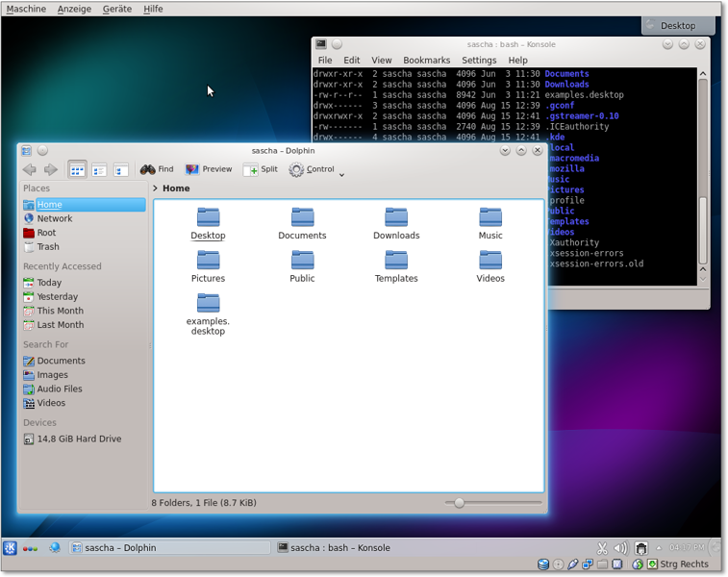Switch to Konsole via taskbar button
The image size is (728, 577).
coord(334,548)
